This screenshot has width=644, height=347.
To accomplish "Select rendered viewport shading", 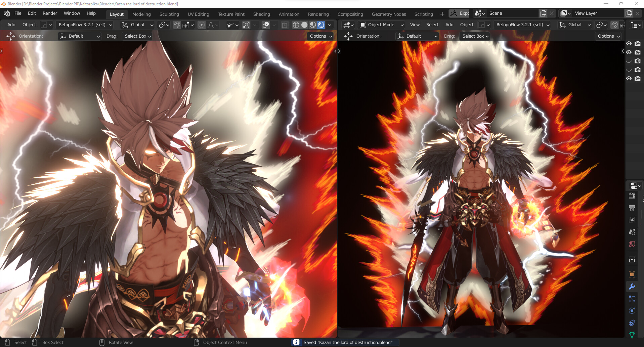I will [x=321, y=25].
